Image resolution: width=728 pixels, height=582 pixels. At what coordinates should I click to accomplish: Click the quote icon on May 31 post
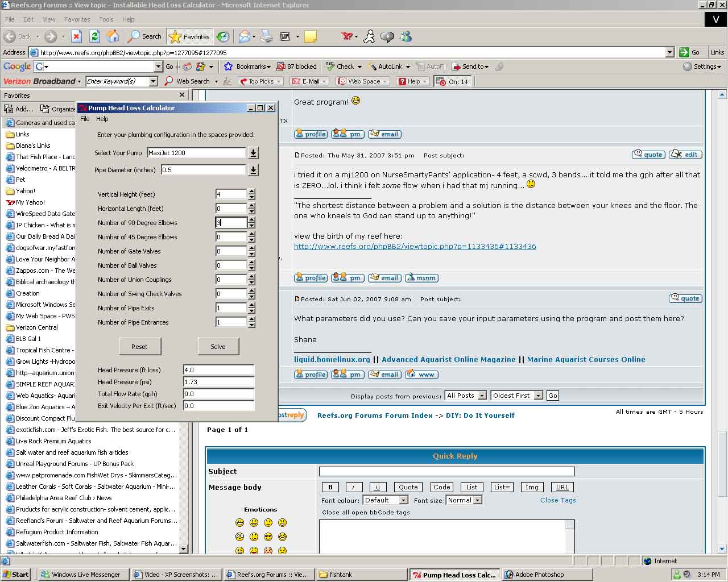(x=648, y=155)
